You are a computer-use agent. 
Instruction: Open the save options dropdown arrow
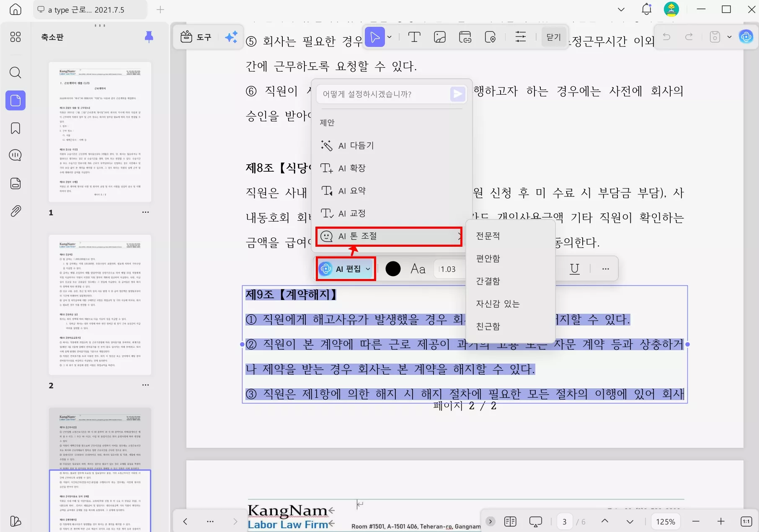(730, 37)
